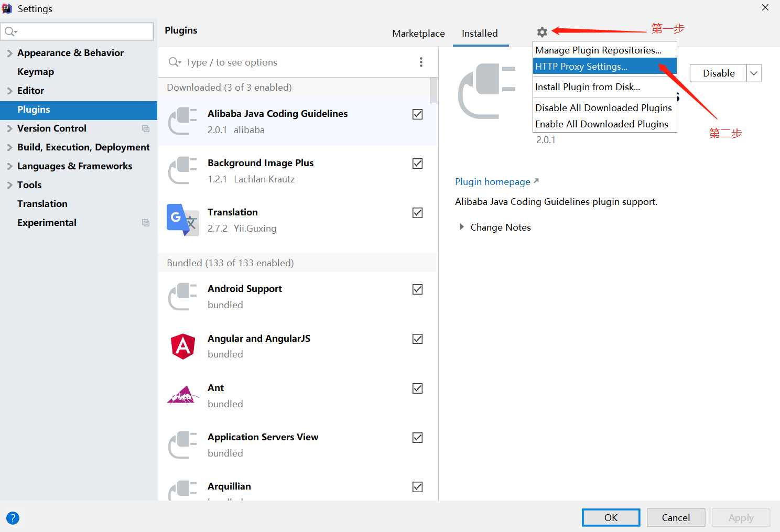780x532 pixels.
Task: Open the Disable button dropdown arrow
Action: (x=754, y=73)
